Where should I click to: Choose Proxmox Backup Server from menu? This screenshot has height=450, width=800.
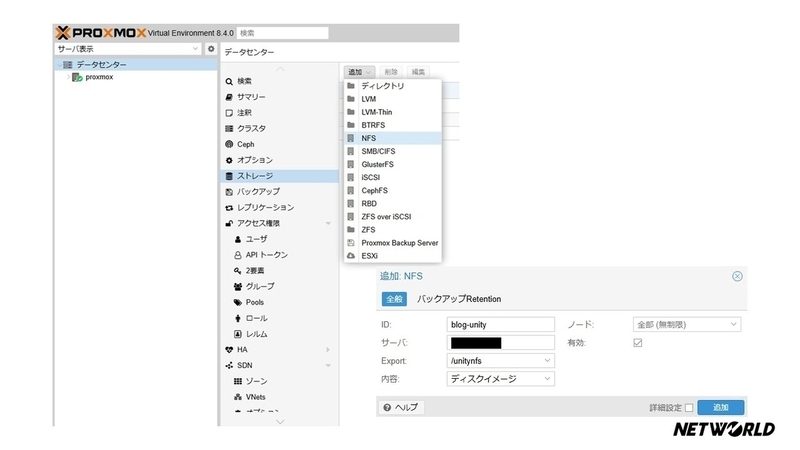393,243
